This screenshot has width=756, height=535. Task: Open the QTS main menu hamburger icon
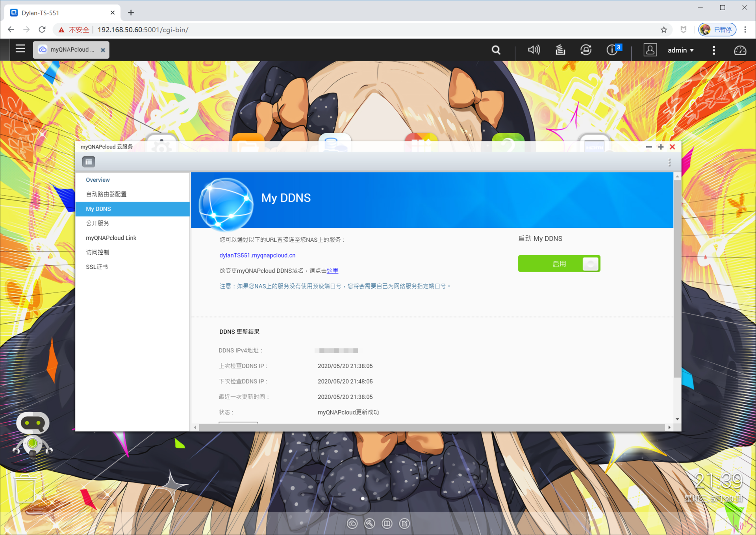pyautogui.click(x=20, y=49)
